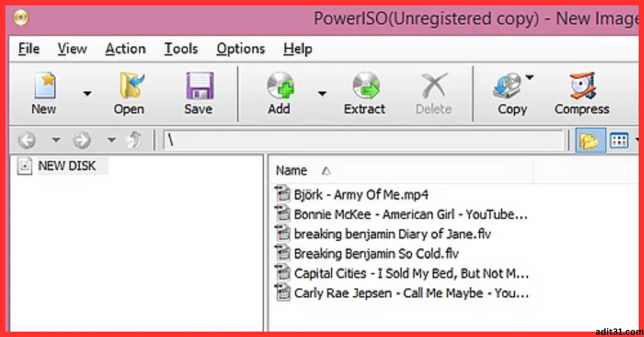The height and width of the screenshot is (337, 644).
Task: Click the path address field
Action: tap(363, 141)
